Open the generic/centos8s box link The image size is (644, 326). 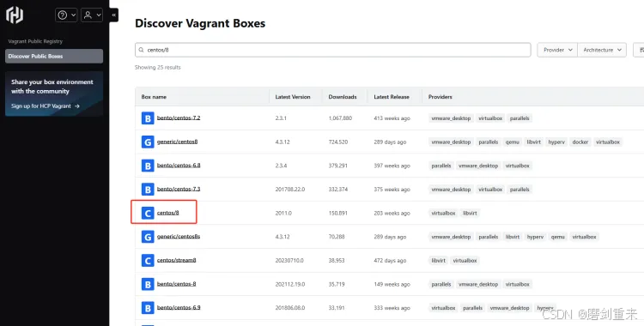[x=179, y=237]
